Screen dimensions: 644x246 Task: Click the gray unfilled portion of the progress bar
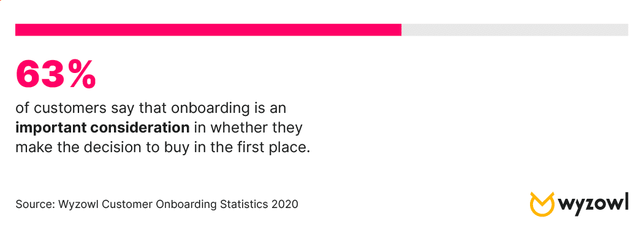tap(515, 29)
